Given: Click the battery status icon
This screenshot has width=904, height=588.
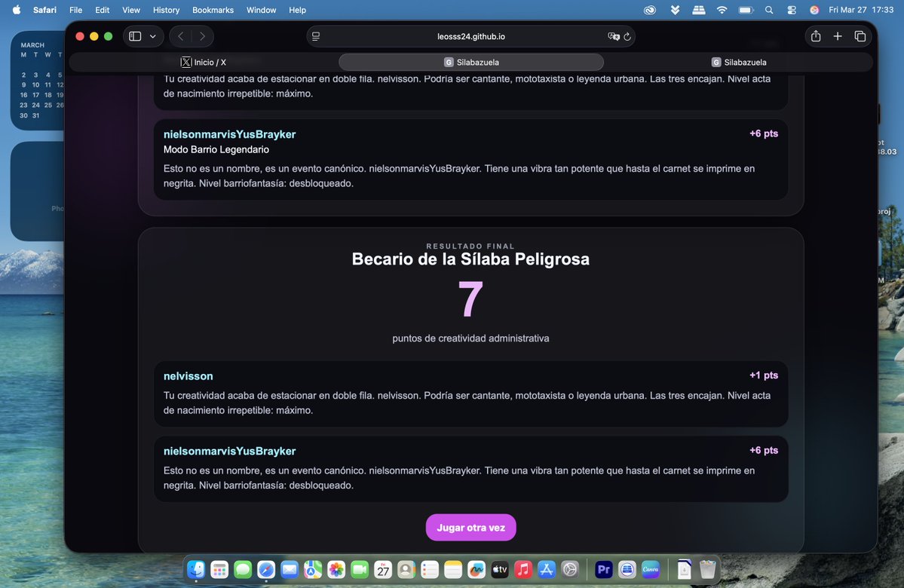Looking at the screenshot, I should click(x=746, y=10).
